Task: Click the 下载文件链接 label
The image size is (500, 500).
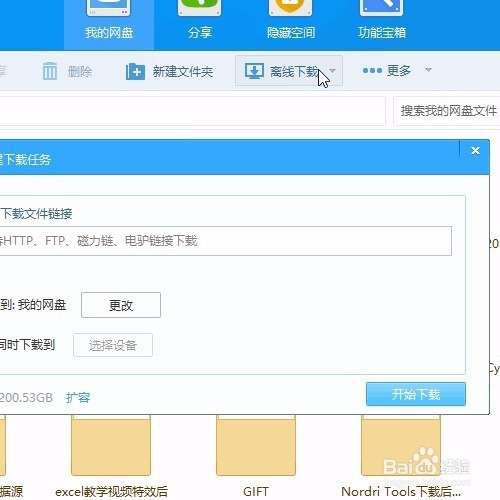Action: 36,214
